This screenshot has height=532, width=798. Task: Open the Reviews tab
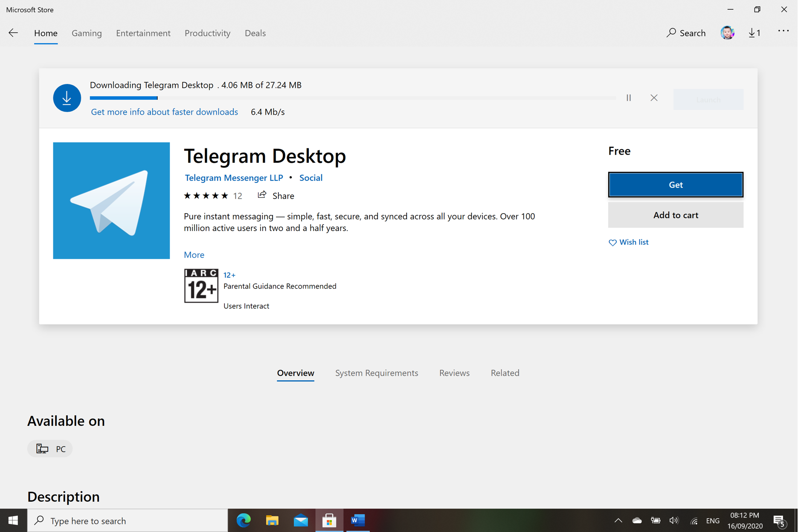coord(454,373)
